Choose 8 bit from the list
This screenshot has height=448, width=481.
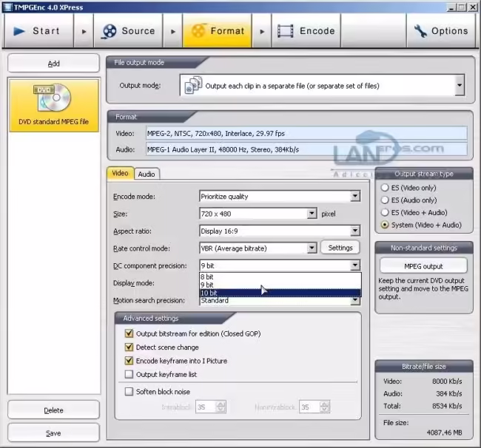280,276
